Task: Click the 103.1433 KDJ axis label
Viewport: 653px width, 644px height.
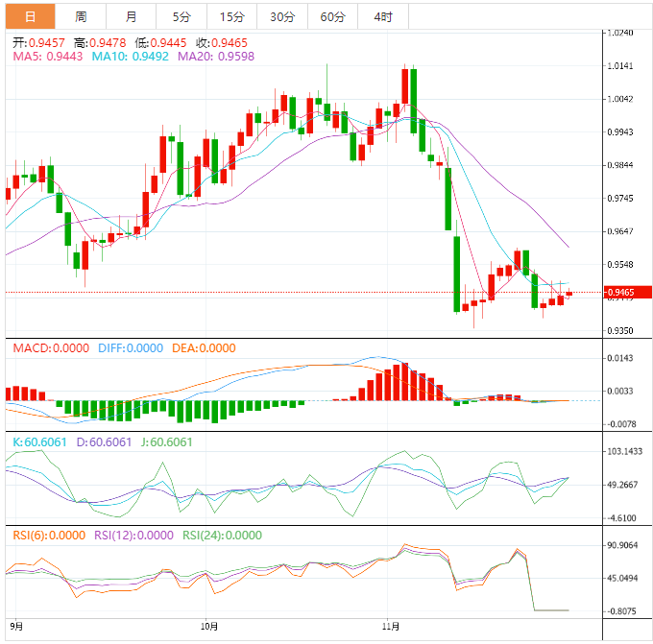Action: [625, 452]
